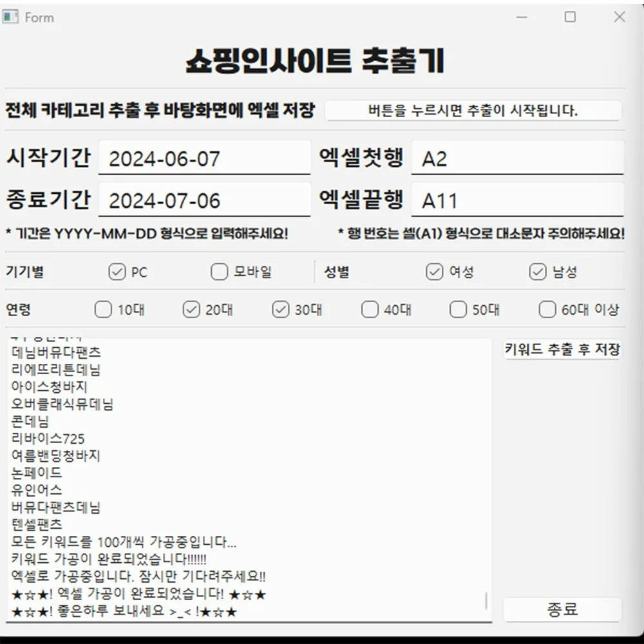644x644 pixels.
Task: Click the 콘데님 log line
Action: click(30, 421)
